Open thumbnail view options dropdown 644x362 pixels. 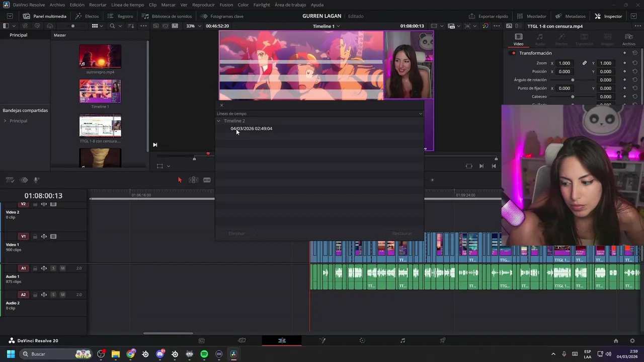tap(101, 26)
